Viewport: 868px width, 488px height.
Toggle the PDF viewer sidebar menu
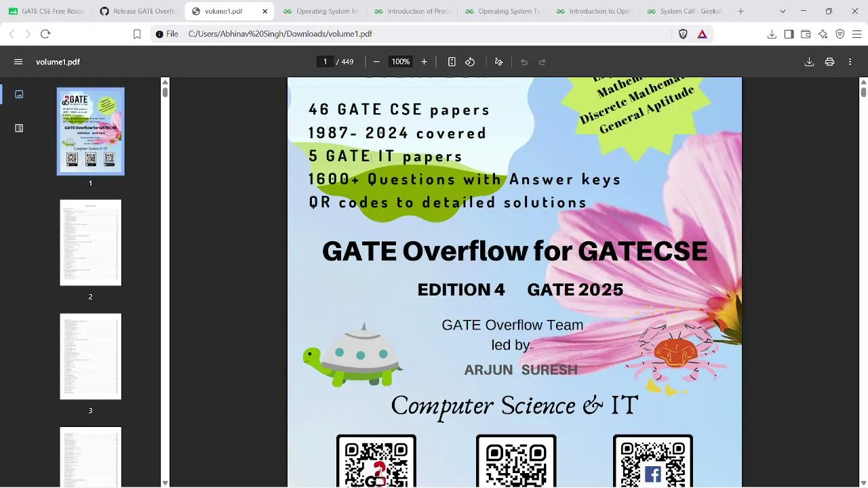(x=18, y=62)
